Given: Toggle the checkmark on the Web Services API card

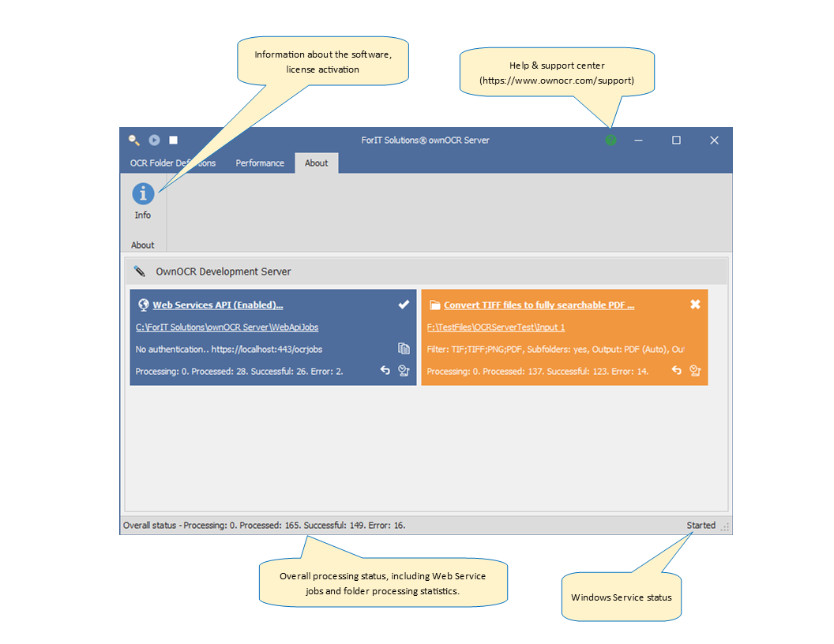Looking at the screenshot, I should click(x=404, y=305).
